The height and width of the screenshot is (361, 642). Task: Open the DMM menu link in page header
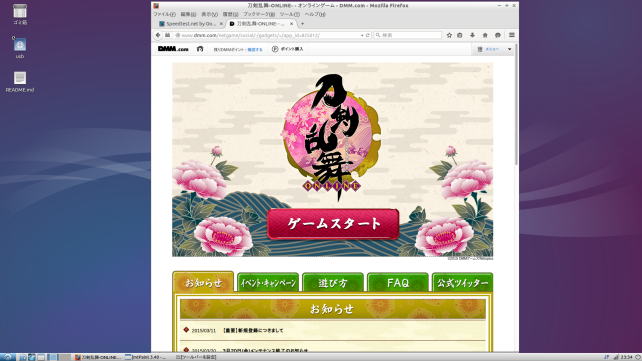pos(492,49)
